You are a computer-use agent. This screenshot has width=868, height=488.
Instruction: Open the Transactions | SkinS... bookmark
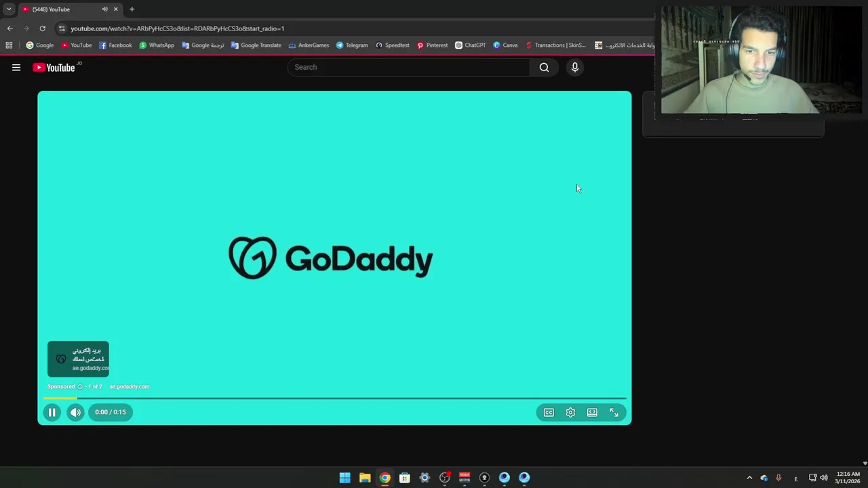pos(555,45)
